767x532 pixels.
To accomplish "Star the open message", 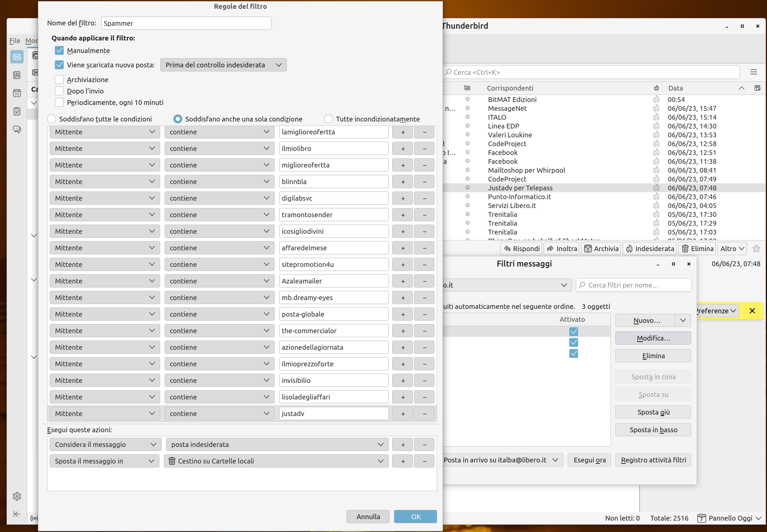I will click(756, 249).
